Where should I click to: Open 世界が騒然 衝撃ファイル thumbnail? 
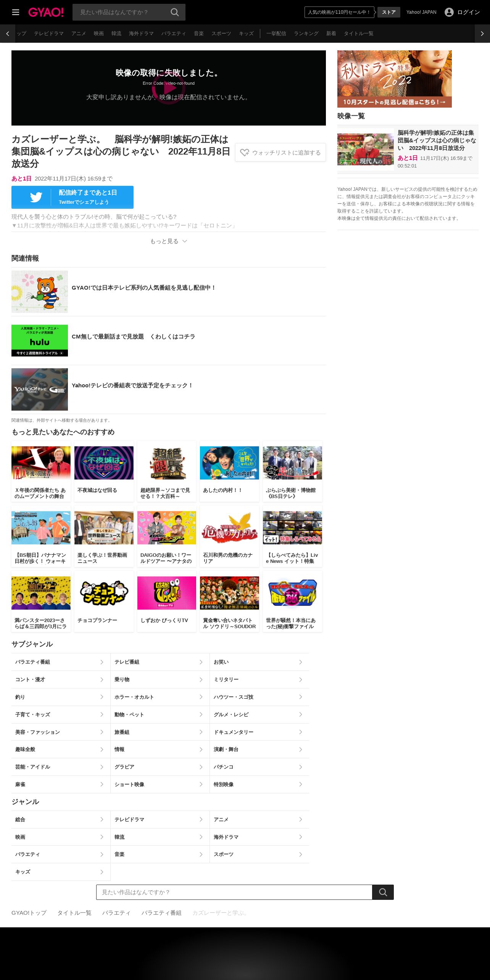[292, 593]
